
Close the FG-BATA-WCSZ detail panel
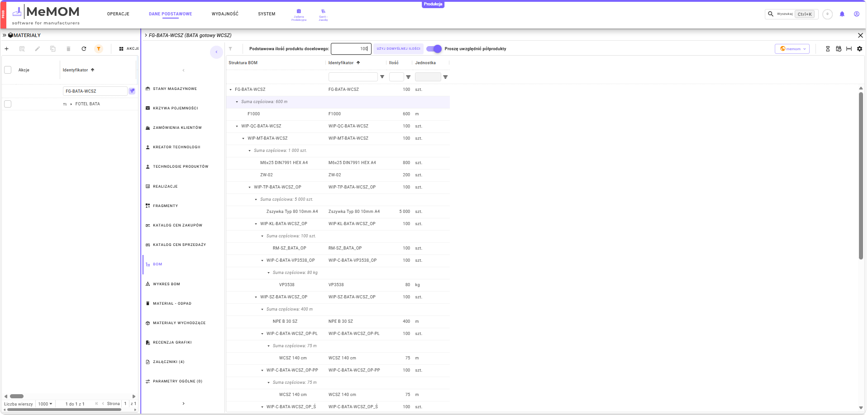(860, 35)
